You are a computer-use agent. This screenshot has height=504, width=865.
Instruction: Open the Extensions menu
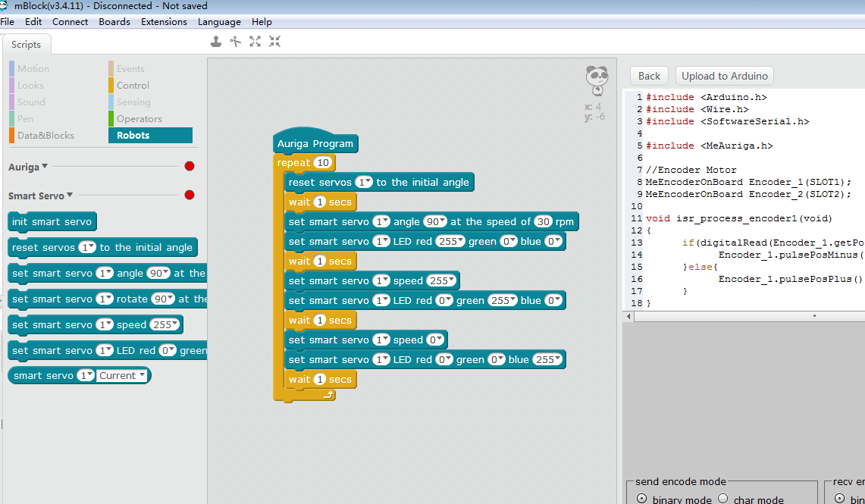coord(164,21)
